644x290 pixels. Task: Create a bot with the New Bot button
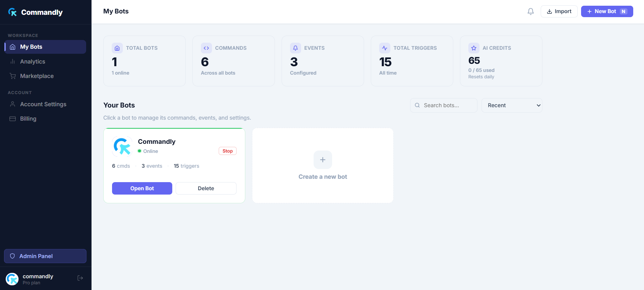[607, 11]
